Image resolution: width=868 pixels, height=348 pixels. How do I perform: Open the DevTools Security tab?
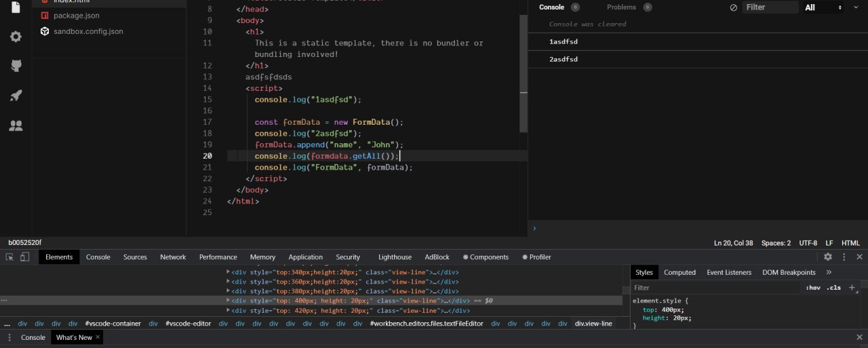pyautogui.click(x=348, y=257)
